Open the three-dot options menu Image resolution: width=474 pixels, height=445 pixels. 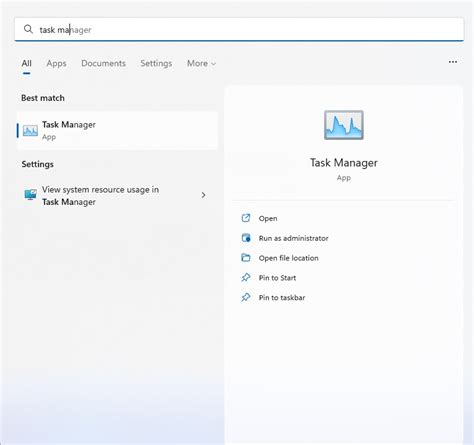click(453, 62)
